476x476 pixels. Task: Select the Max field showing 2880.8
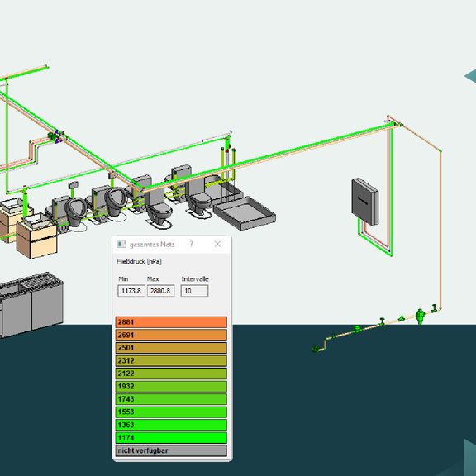(x=160, y=291)
